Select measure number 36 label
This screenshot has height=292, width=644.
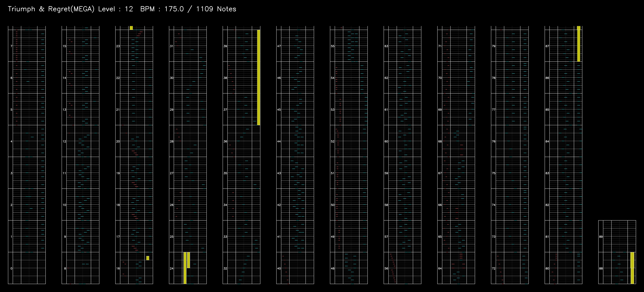225,141
